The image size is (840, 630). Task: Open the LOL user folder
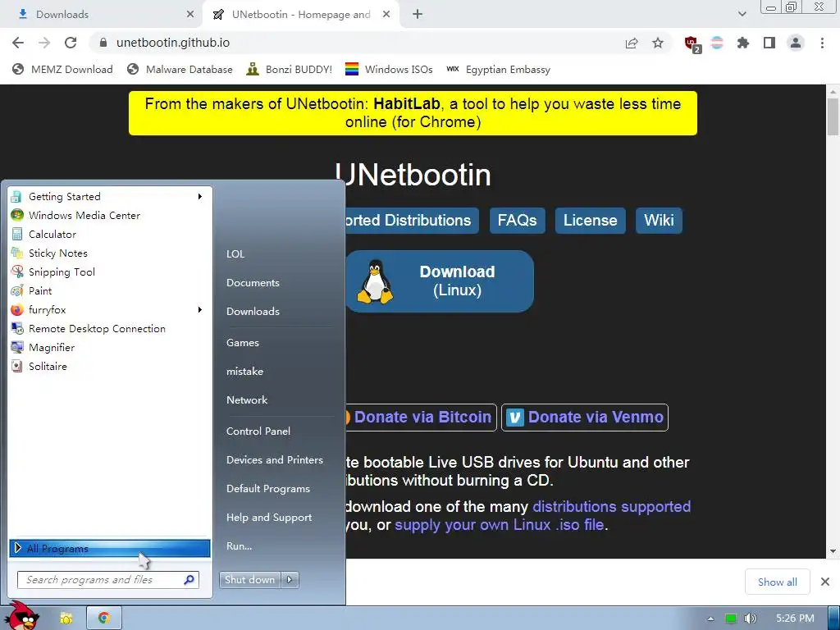(235, 254)
